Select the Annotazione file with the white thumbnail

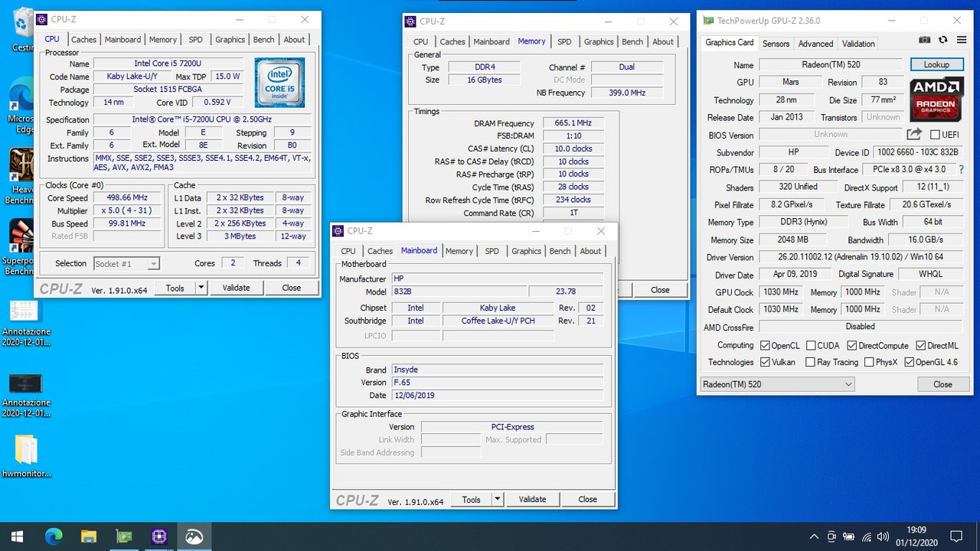click(26, 323)
